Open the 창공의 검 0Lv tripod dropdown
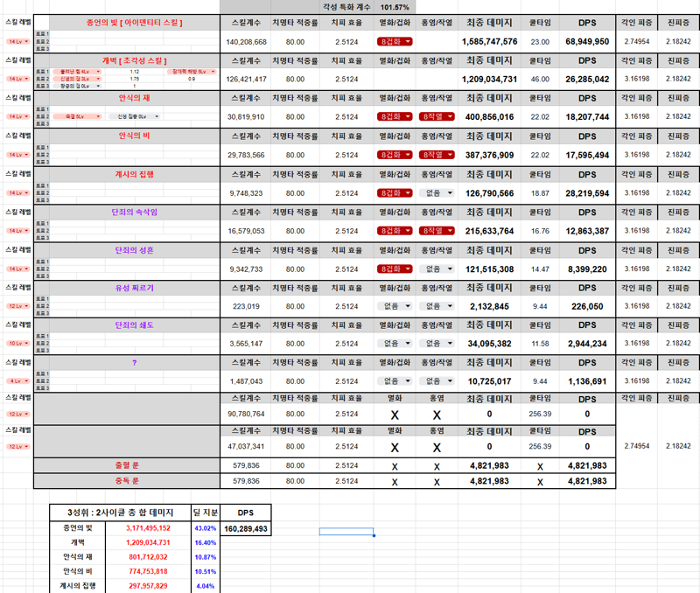 (77, 86)
